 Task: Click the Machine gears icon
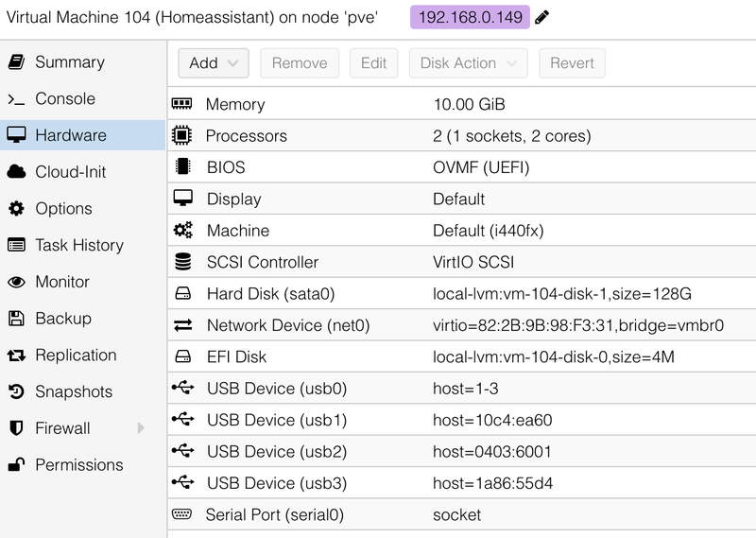182,231
